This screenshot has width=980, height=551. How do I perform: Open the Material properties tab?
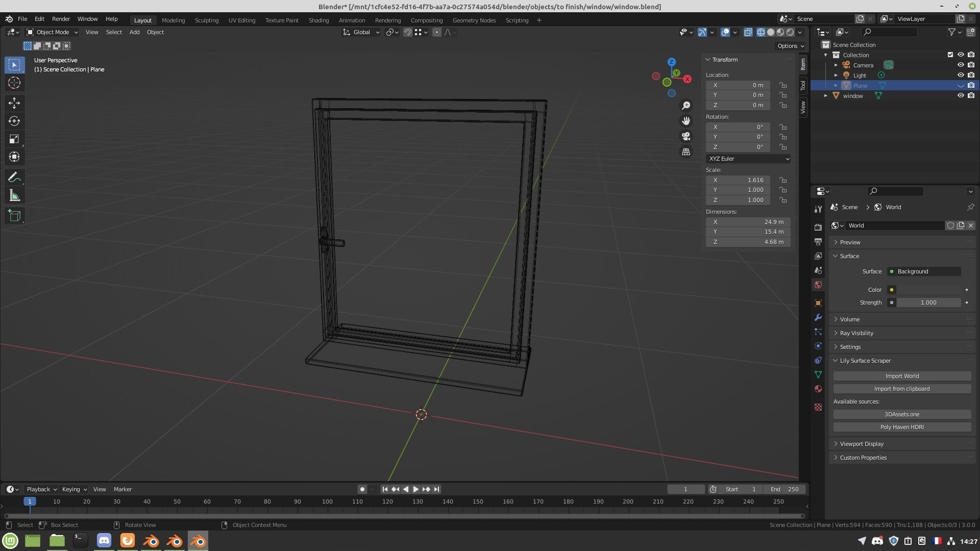click(818, 389)
